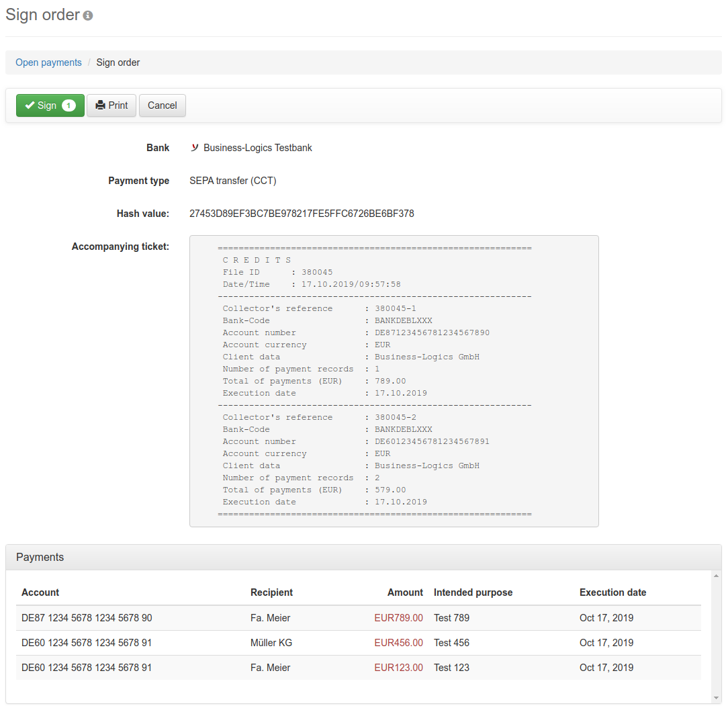This screenshot has width=728, height=710.
Task: Click the hash value text
Action: (302, 214)
